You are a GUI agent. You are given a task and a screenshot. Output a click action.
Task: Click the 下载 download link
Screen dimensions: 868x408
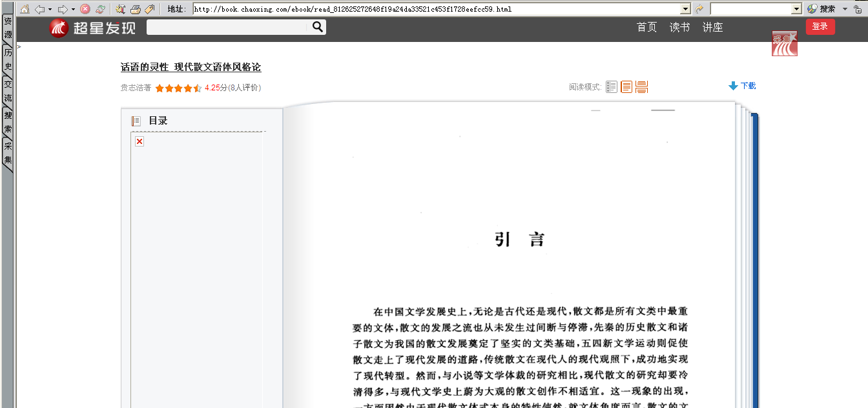click(742, 86)
